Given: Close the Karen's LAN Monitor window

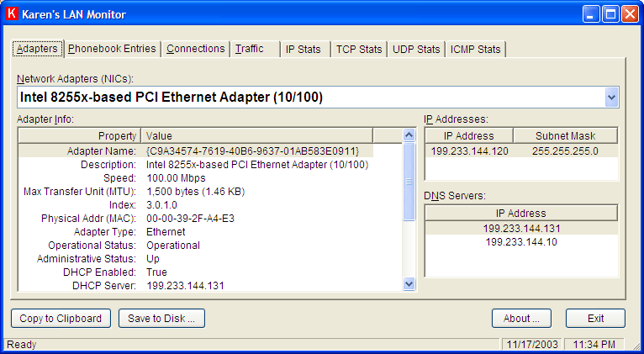Looking at the screenshot, I should tap(630, 14).
